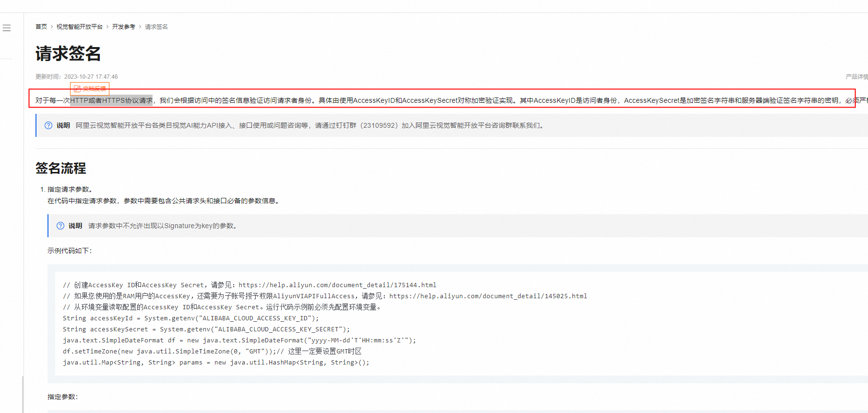Click the document_detail/145025.html URL in code
This screenshot has width=868, height=413.
488,296
